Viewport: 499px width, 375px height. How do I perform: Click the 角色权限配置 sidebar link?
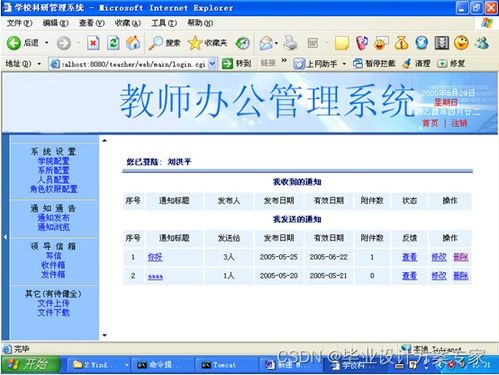tap(53, 189)
